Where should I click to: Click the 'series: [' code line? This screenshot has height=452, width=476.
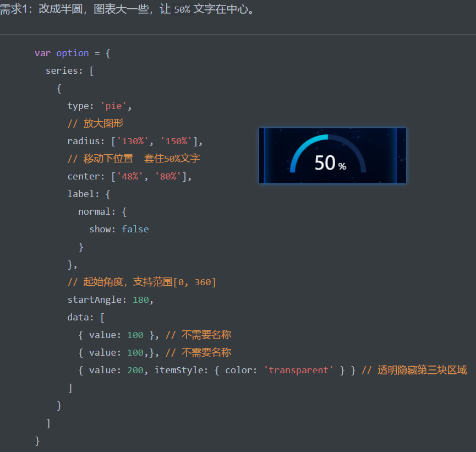point(70,71)
